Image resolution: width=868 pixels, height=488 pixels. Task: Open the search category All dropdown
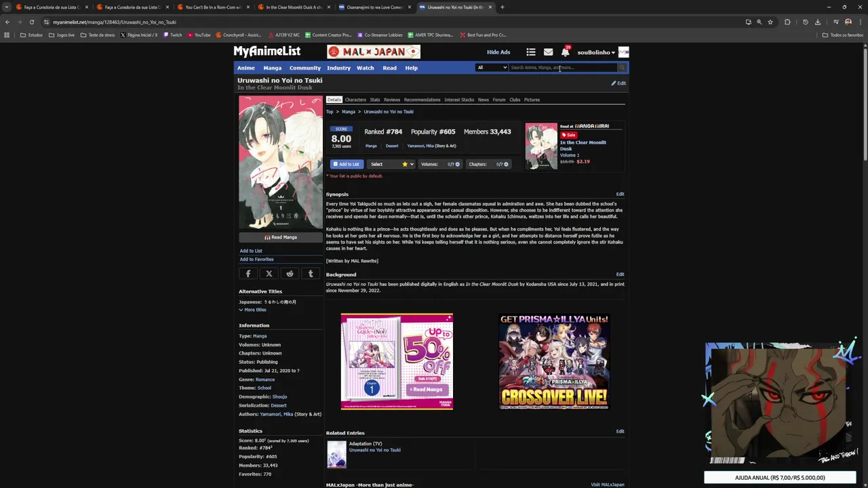492,68
